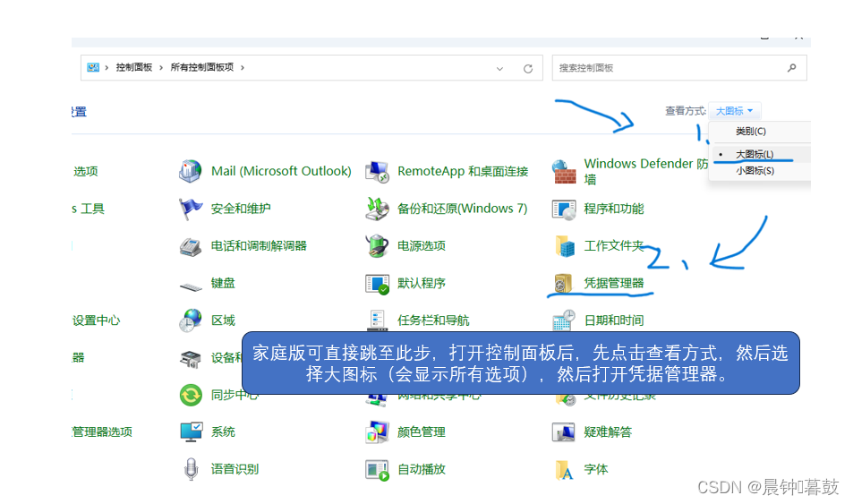This screenshot has width=853, height=504.
Task: Open 语音识别 microphone icon
Action: [x=191, y=469]
